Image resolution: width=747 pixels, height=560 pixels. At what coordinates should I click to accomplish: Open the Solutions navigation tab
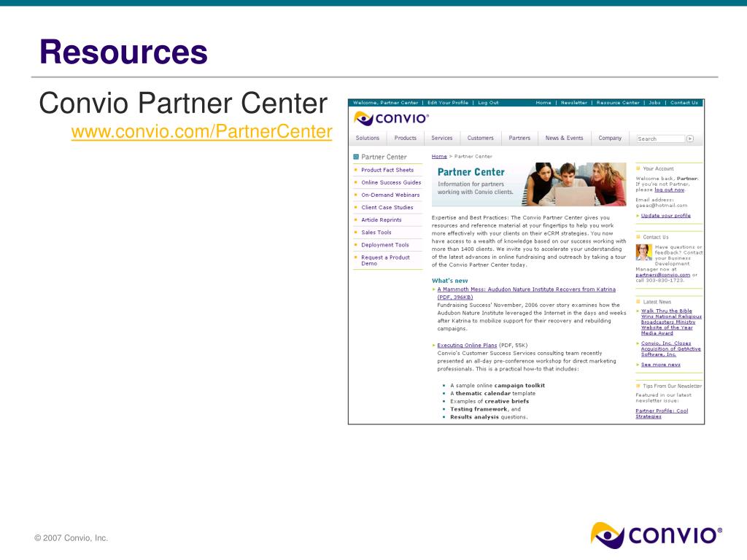click(368, 138)
